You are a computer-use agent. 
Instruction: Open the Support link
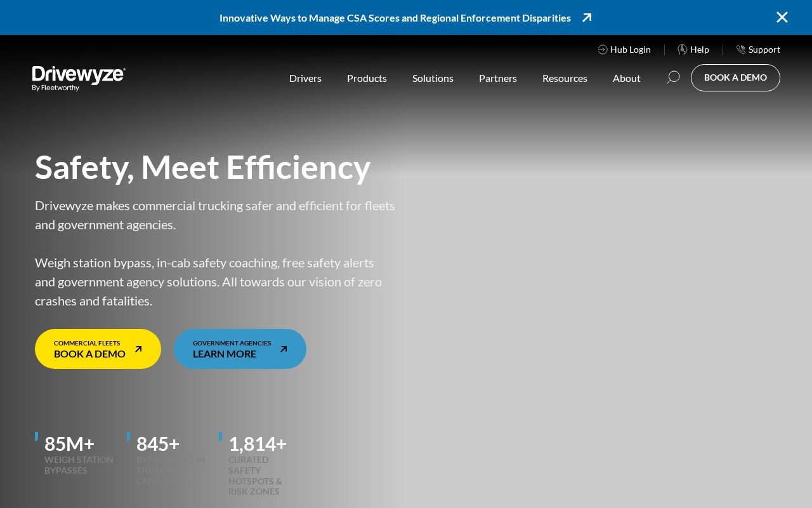click(x=758, y=50)
